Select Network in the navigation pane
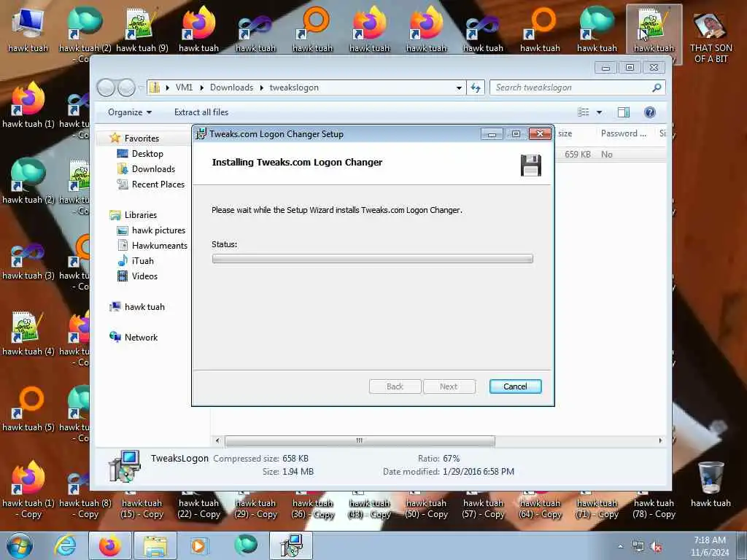The height and width of the screenshot is (560, 747). point(141,337)
